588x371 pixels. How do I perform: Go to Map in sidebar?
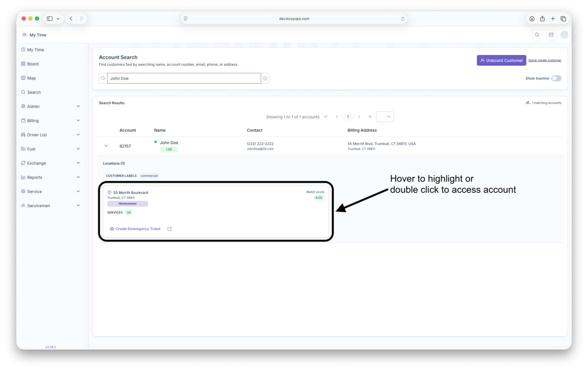coord(31,78)
